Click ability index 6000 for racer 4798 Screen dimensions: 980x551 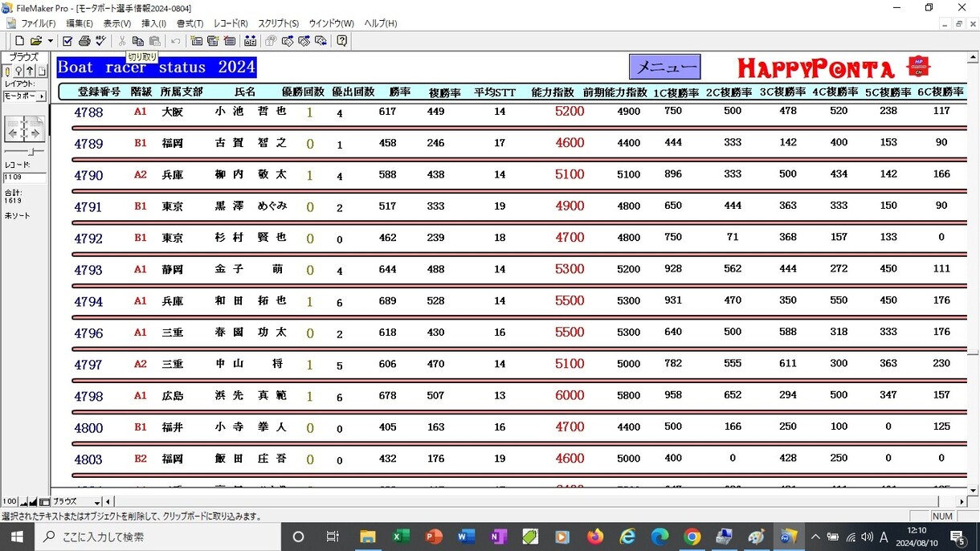[x=570, y=395]
